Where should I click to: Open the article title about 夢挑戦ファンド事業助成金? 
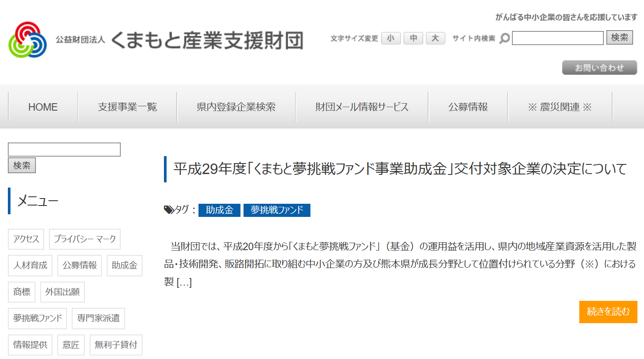[x=400, y=169]
